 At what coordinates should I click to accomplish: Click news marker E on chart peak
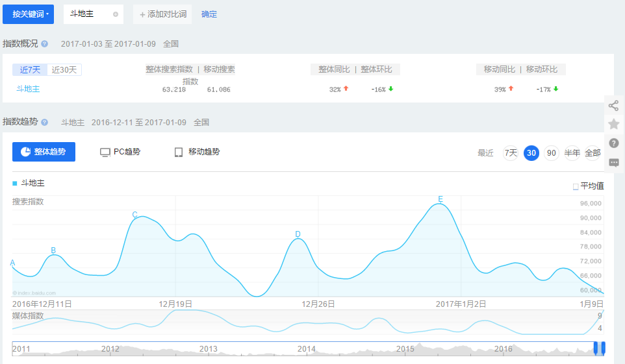440,199
